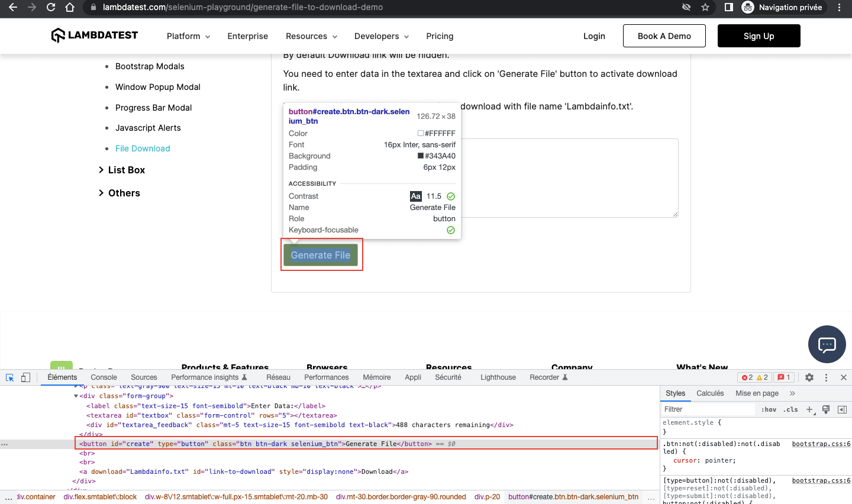Click the new style rule plus icon

pos(810,409)
